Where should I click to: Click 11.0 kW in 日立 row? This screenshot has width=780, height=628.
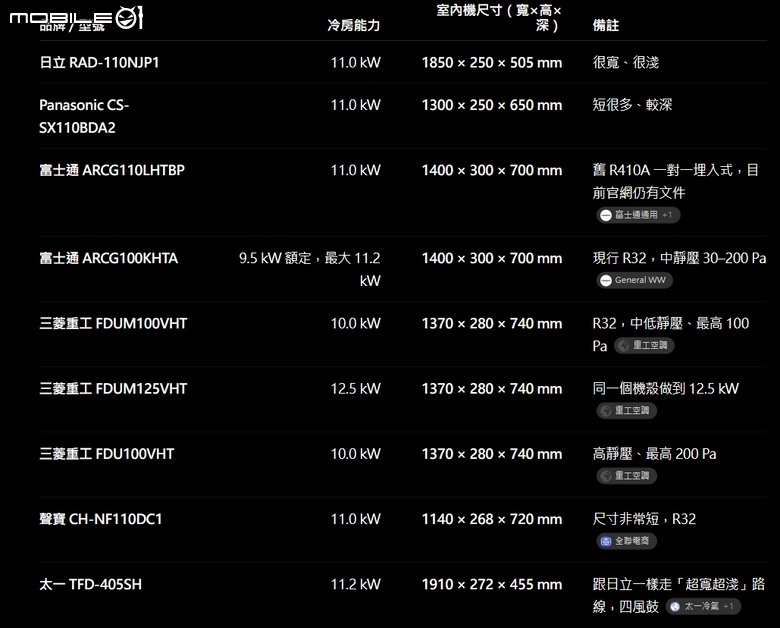click(x=356, y=62)
